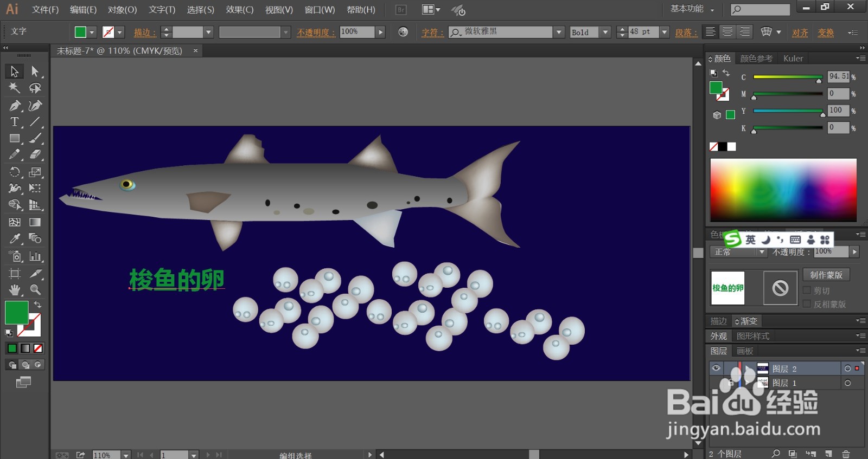
Task: Switch to Draw Behind mode
Action: 25,365
